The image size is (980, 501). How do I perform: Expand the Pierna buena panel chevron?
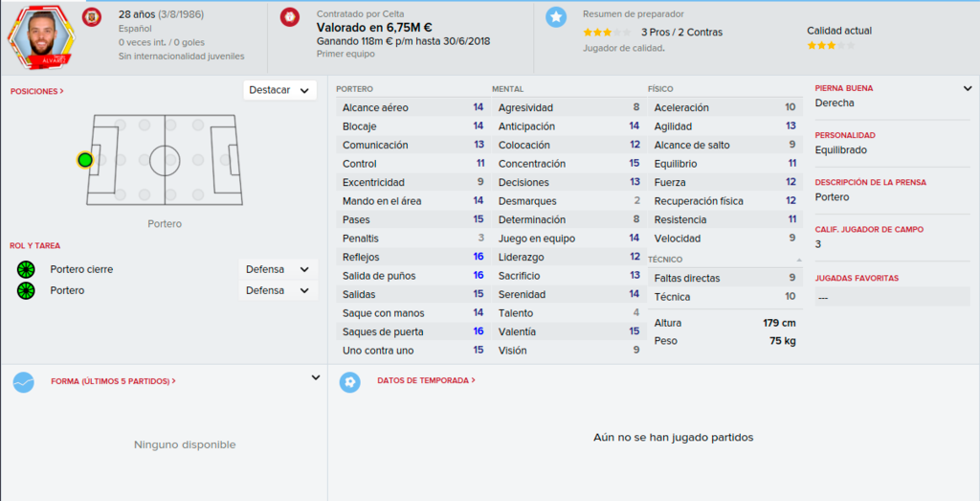(x=968, y=89)
